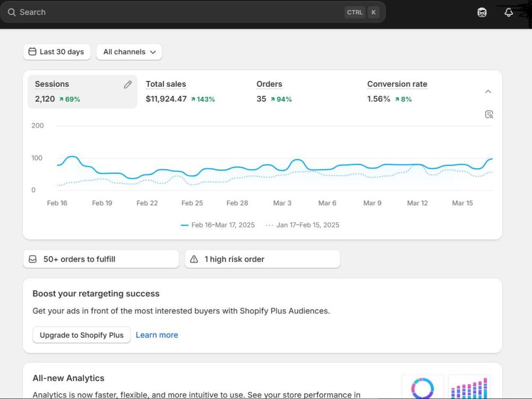Edit the Sessions metric via pencil icon
This screenshot has height=399, width=532.
[128, 85]
